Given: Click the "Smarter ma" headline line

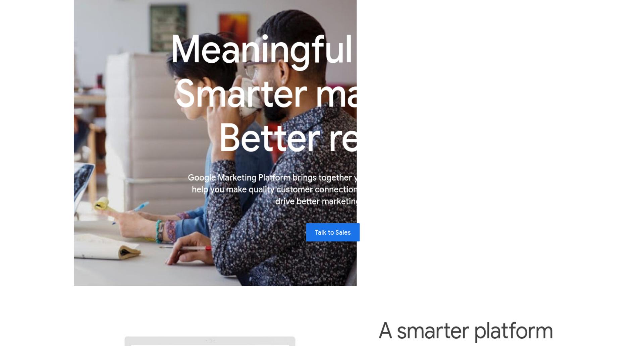Looking at the screenshot, I should pos(266,94).
